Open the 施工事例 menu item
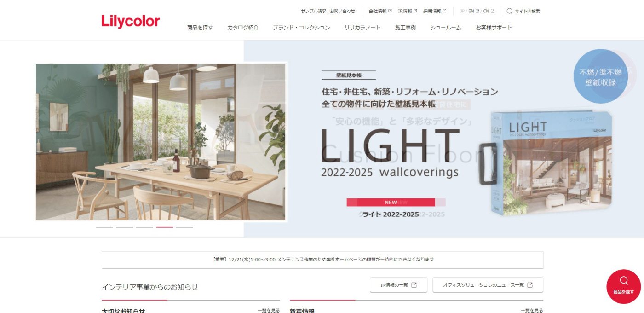This screenshot has height=313, width=644. pyautogui.click(x=405, y=28)
